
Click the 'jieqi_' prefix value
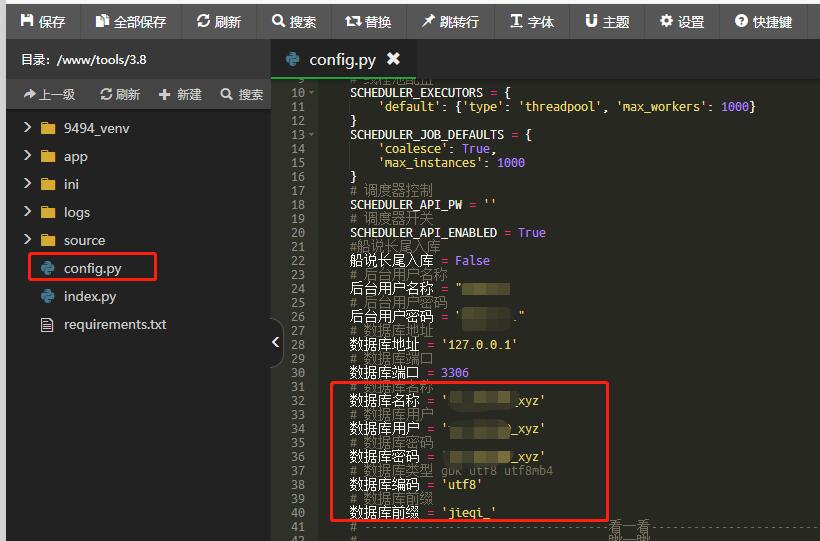(x=469, y=512)
